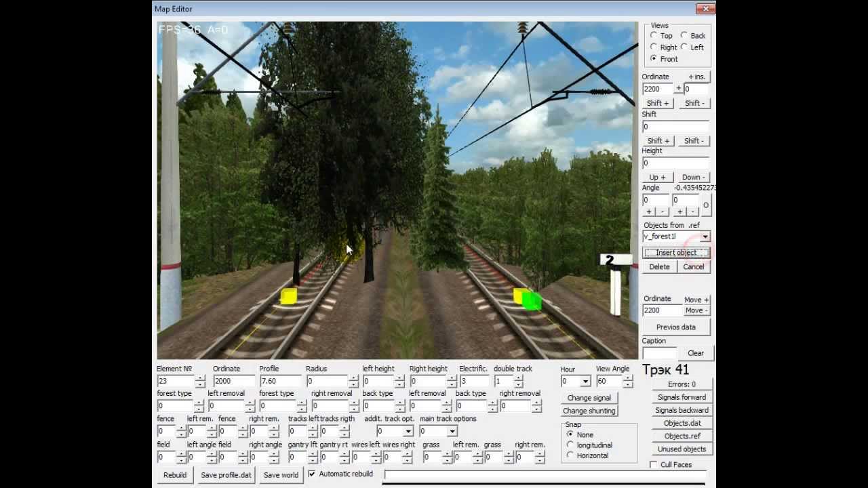Image resolution: width=868 pixels, height=488 pixels.
Task: Open Objects.ref
Action: [x=682, y=436]
